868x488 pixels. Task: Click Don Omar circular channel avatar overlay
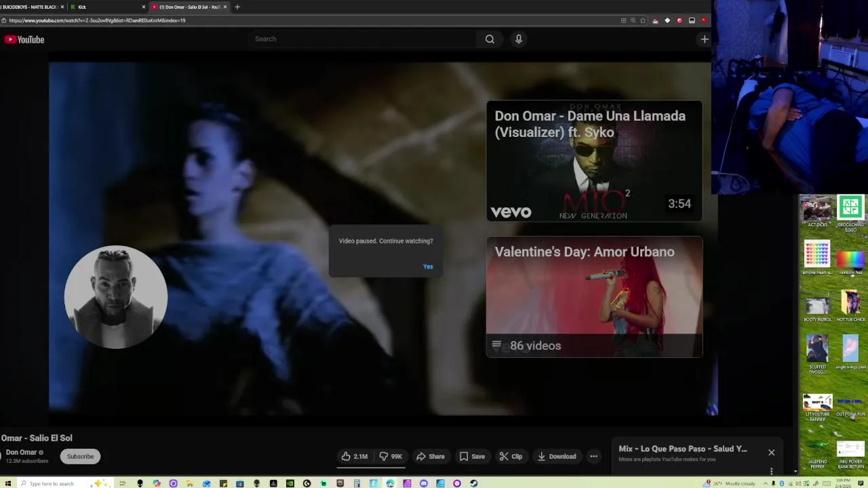click(115, 297)
